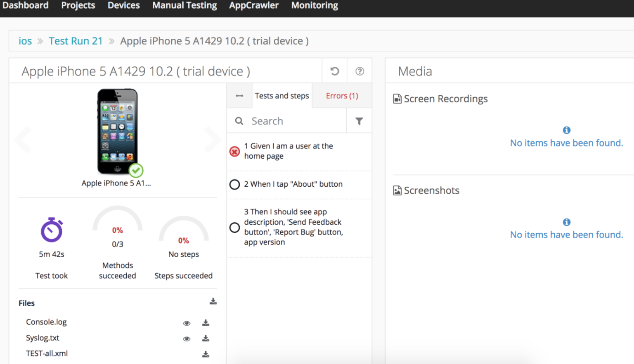Download the TEST-all.xml file
The width and height of the screenshot is (634, 364).
[206, 354]
